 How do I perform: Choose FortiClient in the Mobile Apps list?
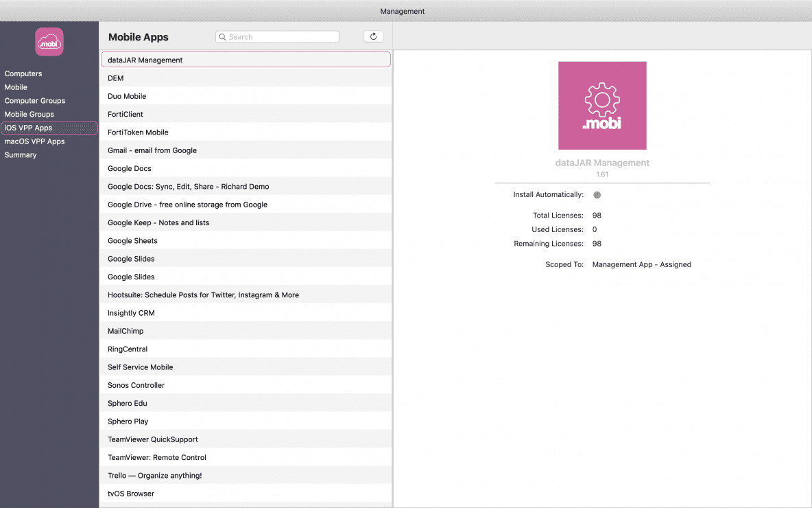click(126, 114)
